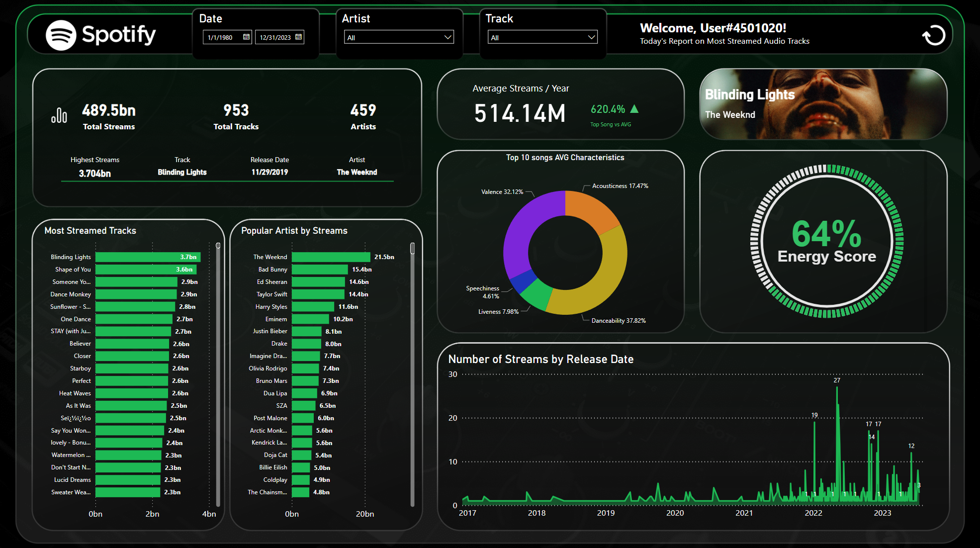The image size is (980, 548).
Task: Click the Popular Artist by Streams scrollbar handle
Action: 412,248
